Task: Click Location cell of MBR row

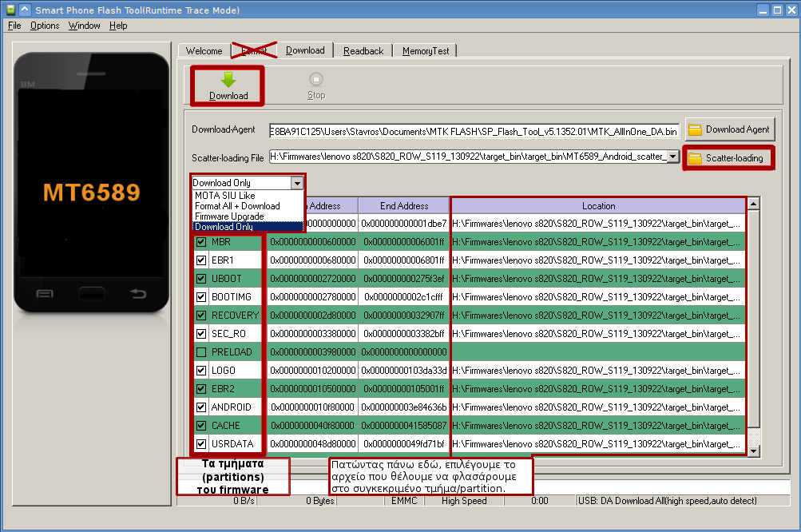Action: tap(598, 242)
